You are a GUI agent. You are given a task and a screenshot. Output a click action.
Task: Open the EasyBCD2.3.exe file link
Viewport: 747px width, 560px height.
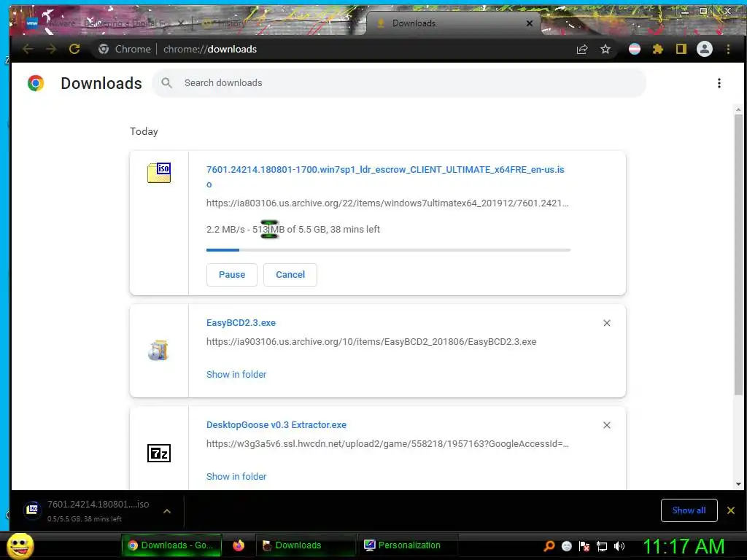click(241, 323)
